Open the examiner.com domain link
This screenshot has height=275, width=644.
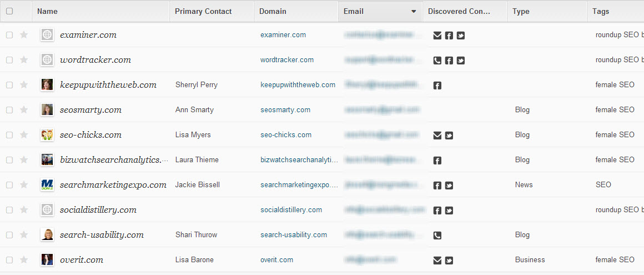(283, 35)
